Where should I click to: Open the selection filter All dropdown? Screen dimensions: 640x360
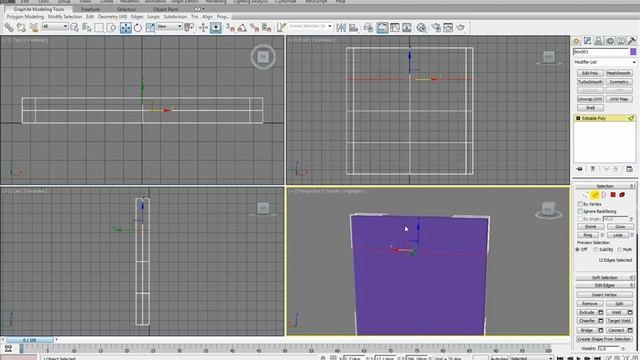[x=55, y=26]
